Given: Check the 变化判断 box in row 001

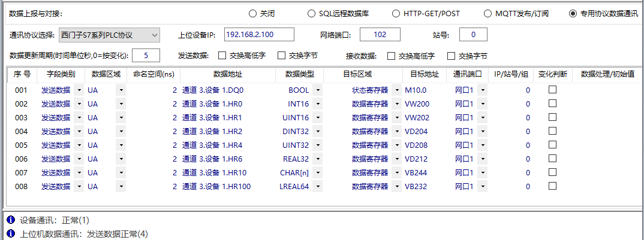Looking at the screenshot, I should [x=552, y=90].
